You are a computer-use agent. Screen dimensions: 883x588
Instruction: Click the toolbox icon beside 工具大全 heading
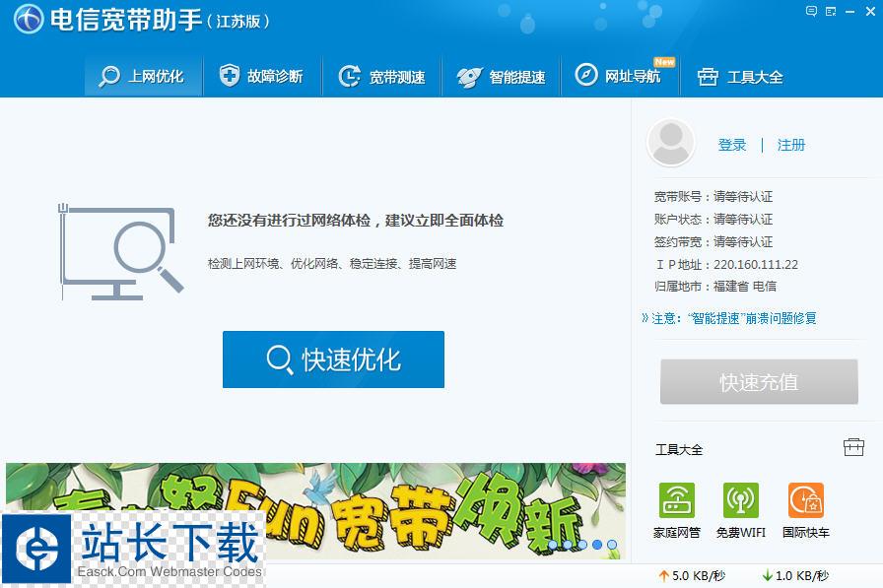tap(853, 447)
